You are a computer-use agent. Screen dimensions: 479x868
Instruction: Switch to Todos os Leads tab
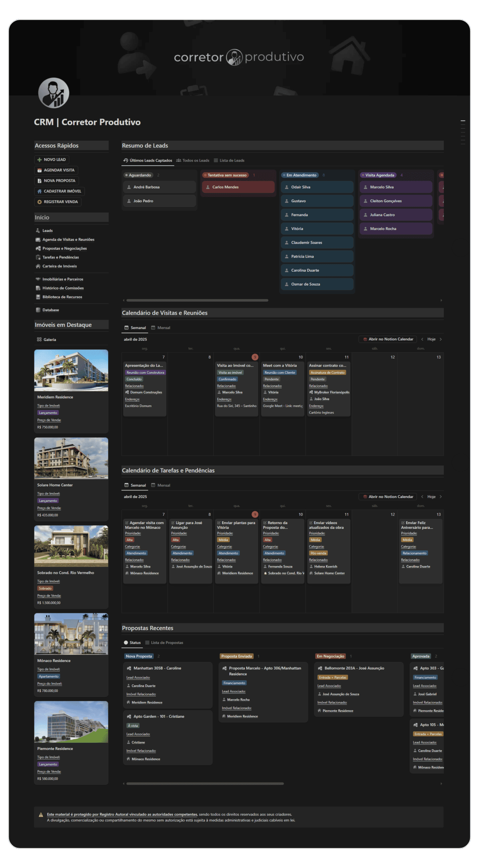pos(193,160)
